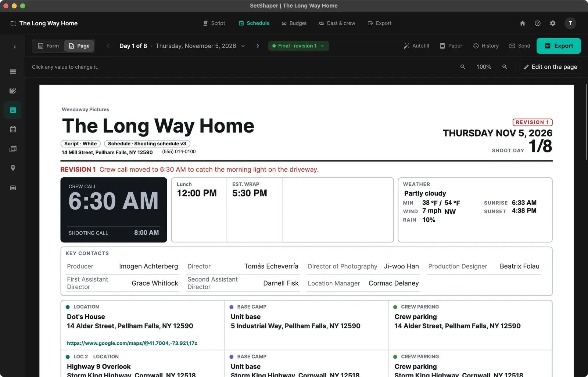
Task: Click producer name Imogen Achterberg
Action: [148, 267]
